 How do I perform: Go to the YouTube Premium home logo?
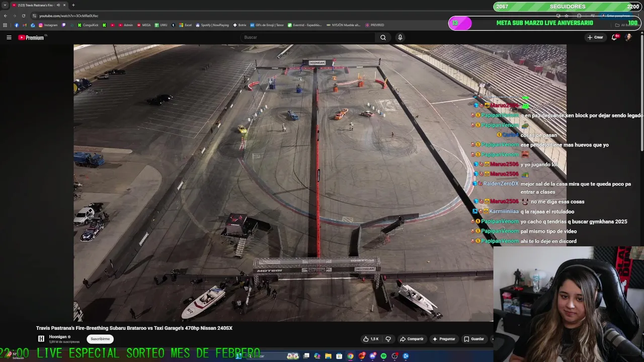click(31, 38)
